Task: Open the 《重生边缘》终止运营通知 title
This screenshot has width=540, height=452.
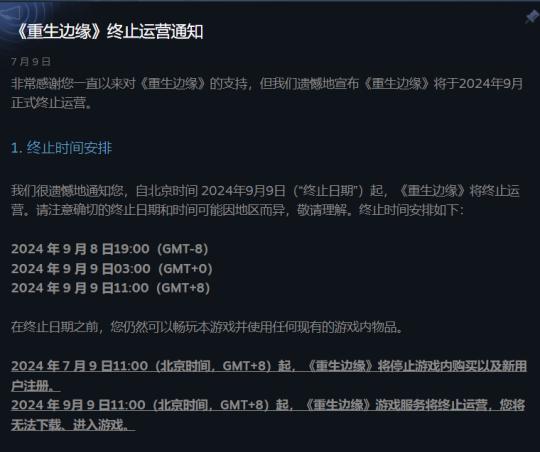Action: pos(110,32)
